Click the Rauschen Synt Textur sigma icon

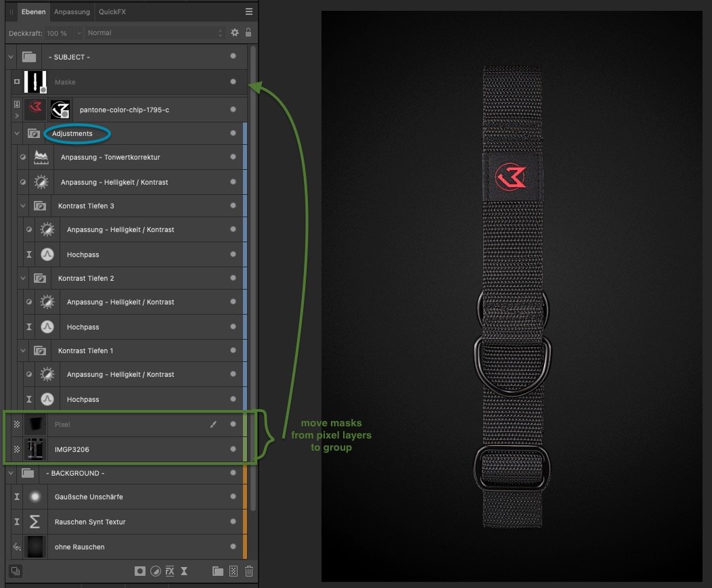(x=35, y=522)
